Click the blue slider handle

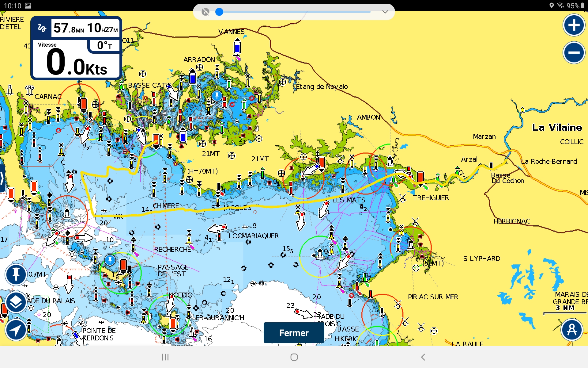(219, 12)
